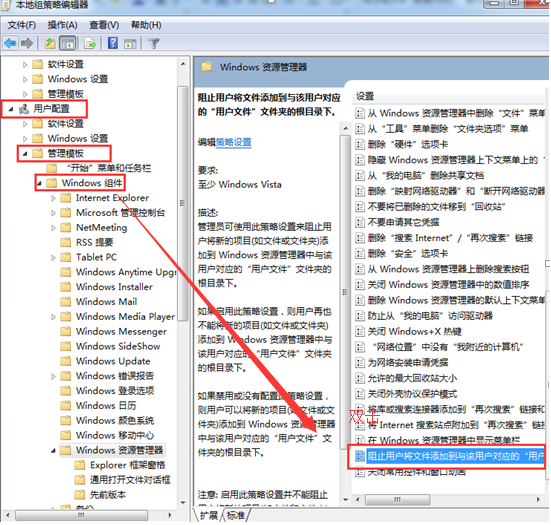Screen dimensions: 551x525
Task: Click the Export list toolbar icon
Action: click(91, 44)
